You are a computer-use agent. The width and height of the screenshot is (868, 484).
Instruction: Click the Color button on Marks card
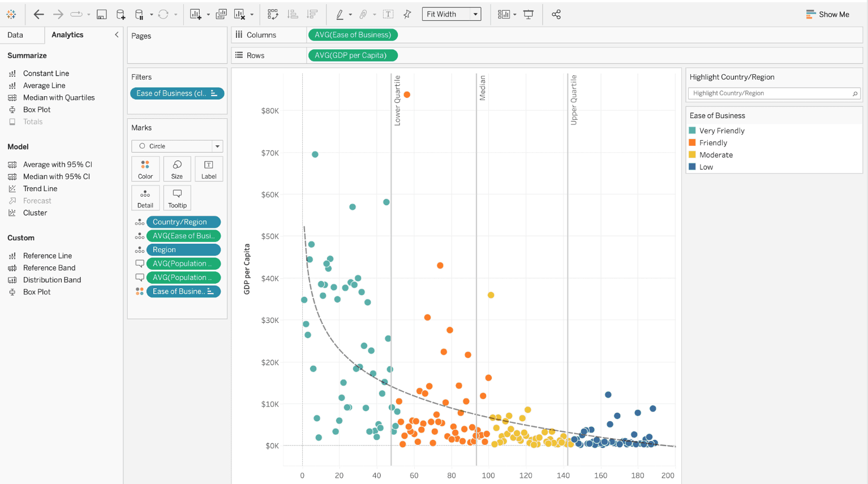[x=145, y=169]
